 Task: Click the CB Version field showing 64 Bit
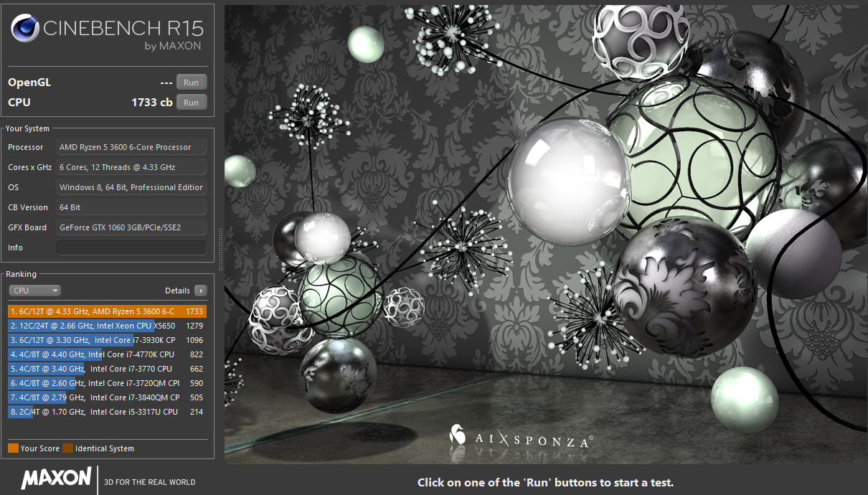[131, 207]
